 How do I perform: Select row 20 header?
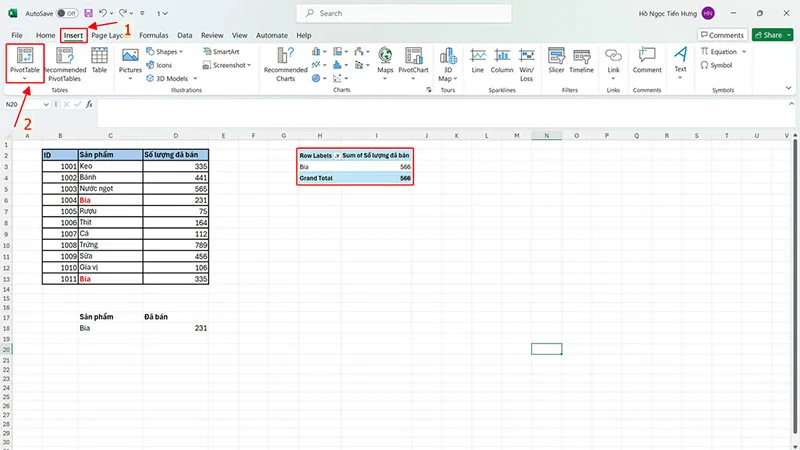[x=6, y=349]
